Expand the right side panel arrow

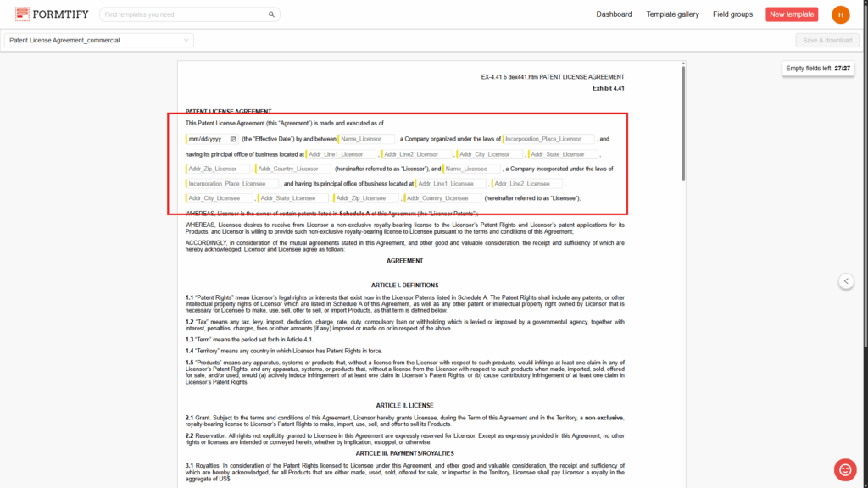click(x=846, y=281)
